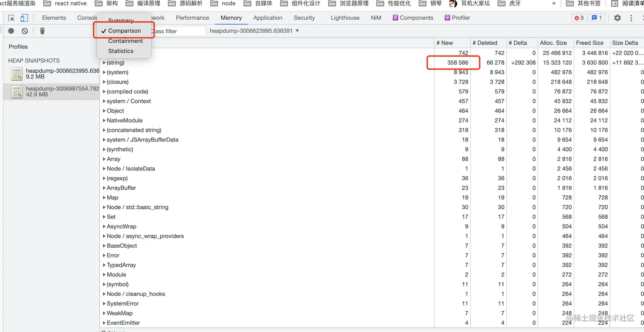Open the red error count badge
The image size is (644, 332).
(579, 18)
